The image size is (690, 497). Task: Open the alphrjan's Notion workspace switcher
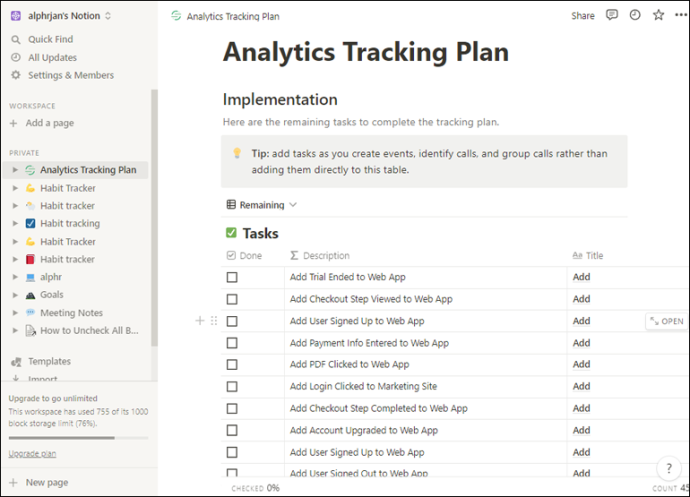62,16
